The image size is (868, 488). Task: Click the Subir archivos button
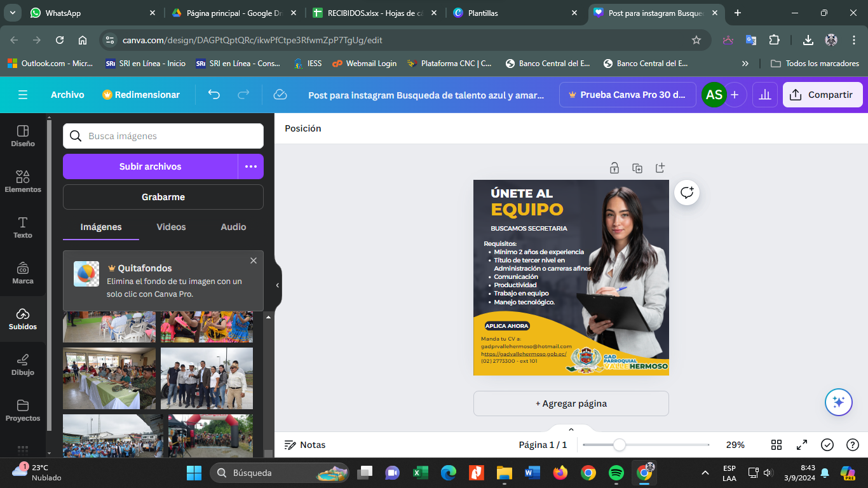(x=151, y=166)
